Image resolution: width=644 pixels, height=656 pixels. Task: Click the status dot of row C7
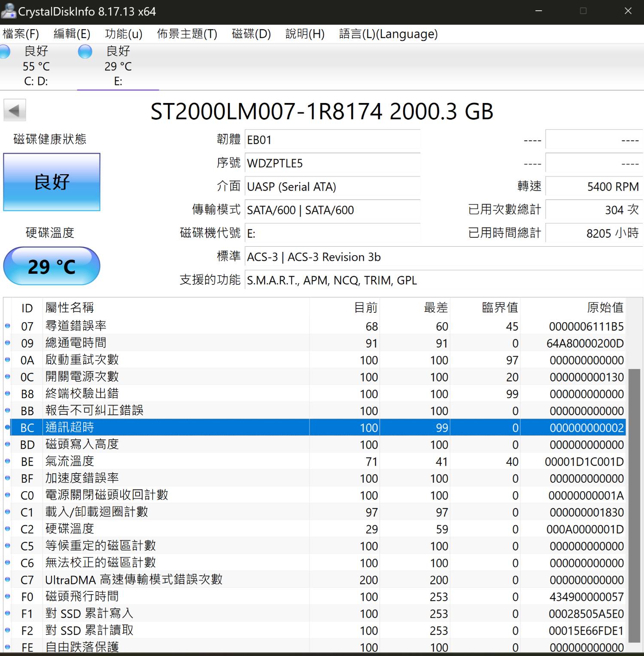7,580
